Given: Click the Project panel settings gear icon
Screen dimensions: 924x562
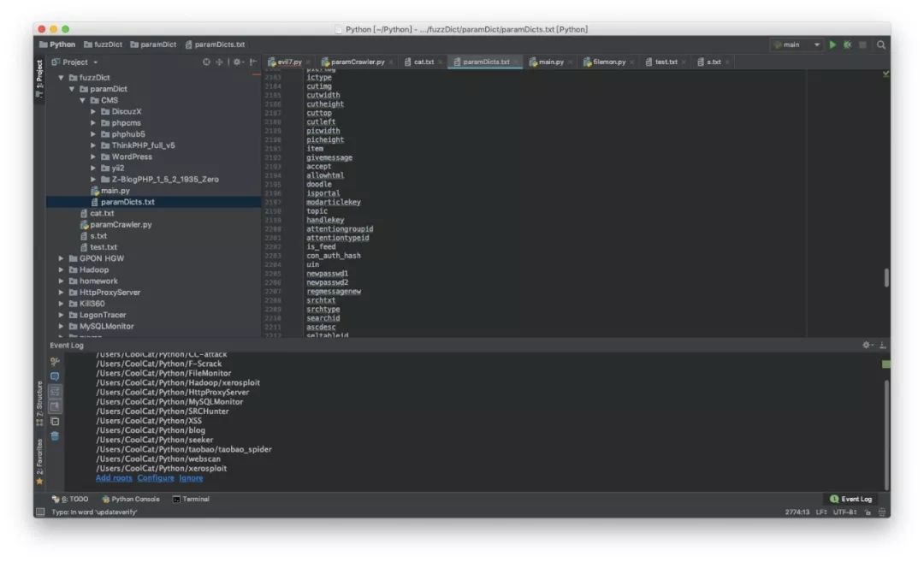Looking at the screenshot, I should coord(237,62).
